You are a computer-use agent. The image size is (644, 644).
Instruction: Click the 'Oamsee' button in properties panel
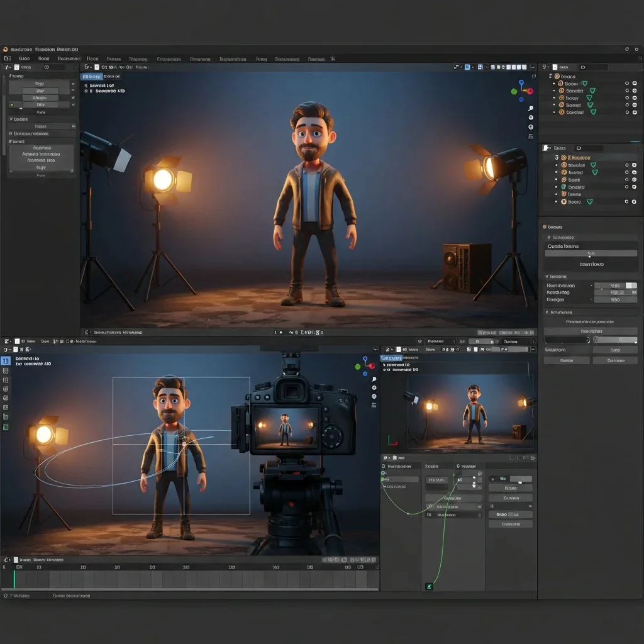(x=615, y=360)
